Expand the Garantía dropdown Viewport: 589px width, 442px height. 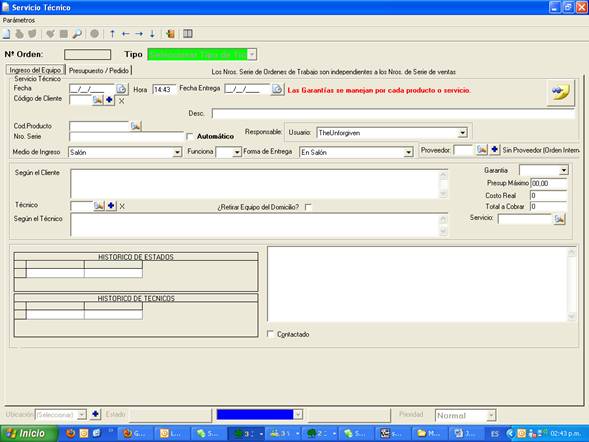point(563,170)
